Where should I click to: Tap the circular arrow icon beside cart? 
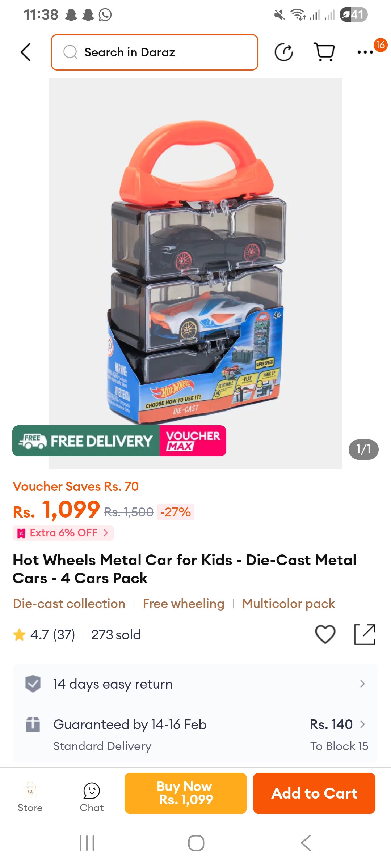coord(283,52)
